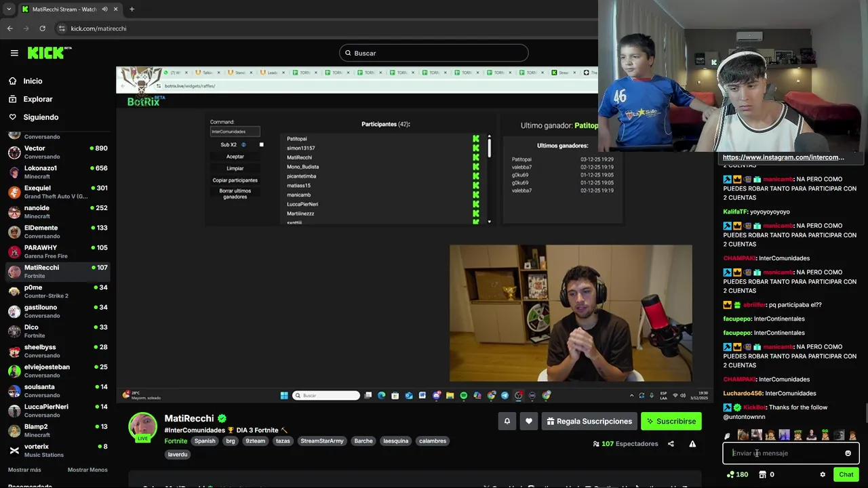This screenshot has height=488, width=868.
Task: Click MatiRecchi's live profile avatar
Action: pos(143,427)
